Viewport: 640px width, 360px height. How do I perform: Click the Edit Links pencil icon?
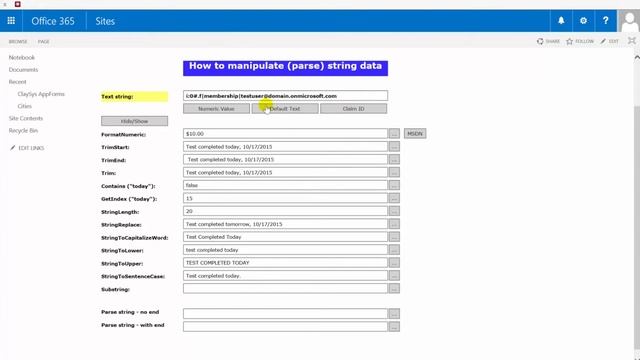pyautogui.click(x=13, y=148)
